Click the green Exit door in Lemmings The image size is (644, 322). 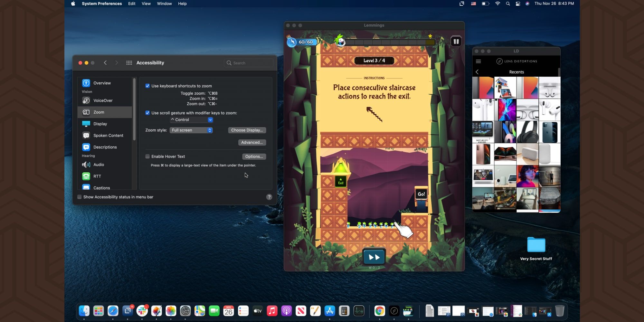[341, 181]
